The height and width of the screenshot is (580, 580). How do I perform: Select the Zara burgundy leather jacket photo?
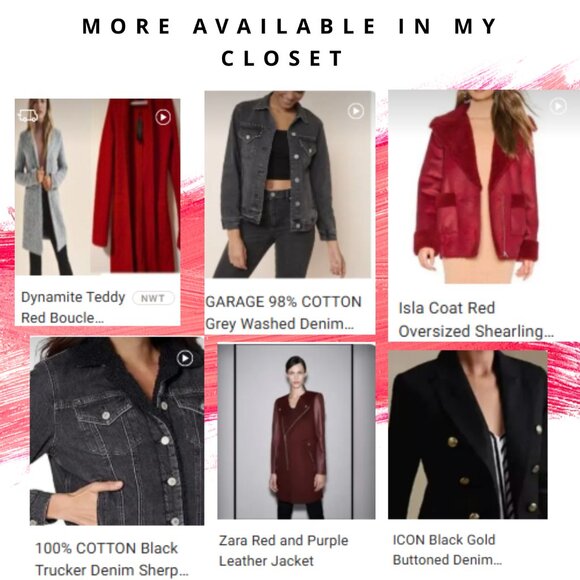pos(296,431)
